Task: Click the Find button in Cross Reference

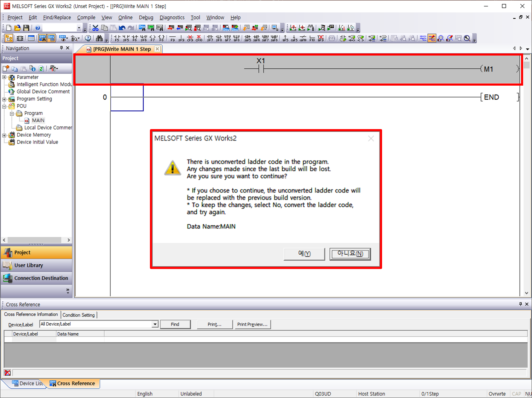Action: coord(175,324)
